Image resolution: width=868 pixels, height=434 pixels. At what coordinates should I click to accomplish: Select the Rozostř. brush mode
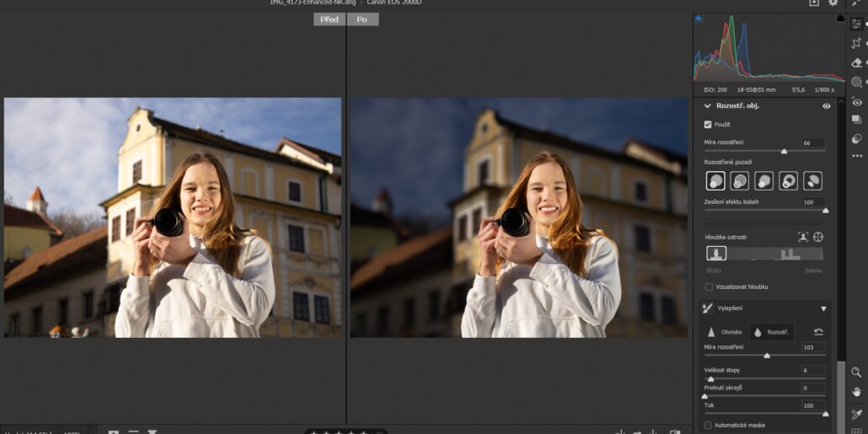pyautogui.click(x=772, y=332)
